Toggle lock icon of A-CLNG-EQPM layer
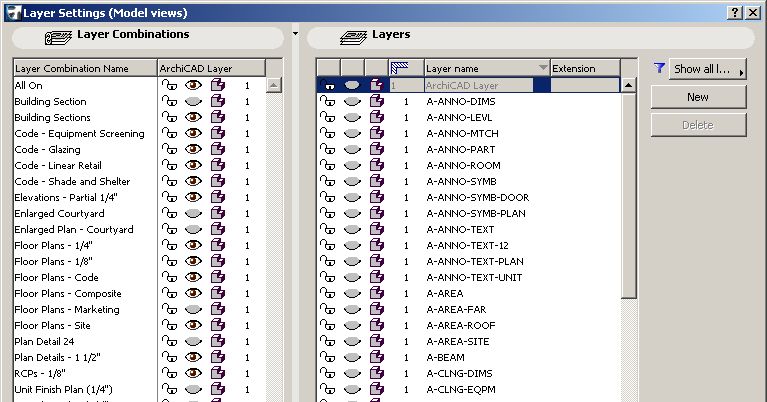 (x=328, y=389)
